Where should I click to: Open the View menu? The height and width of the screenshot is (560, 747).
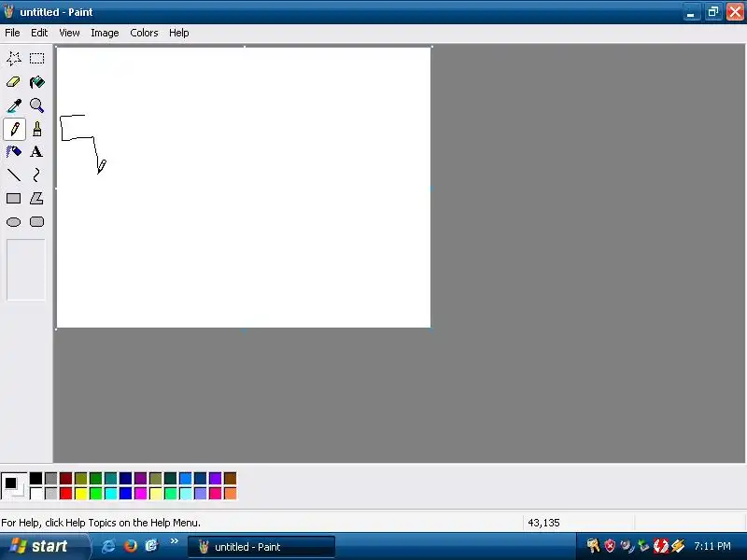(x=69, y=33)
